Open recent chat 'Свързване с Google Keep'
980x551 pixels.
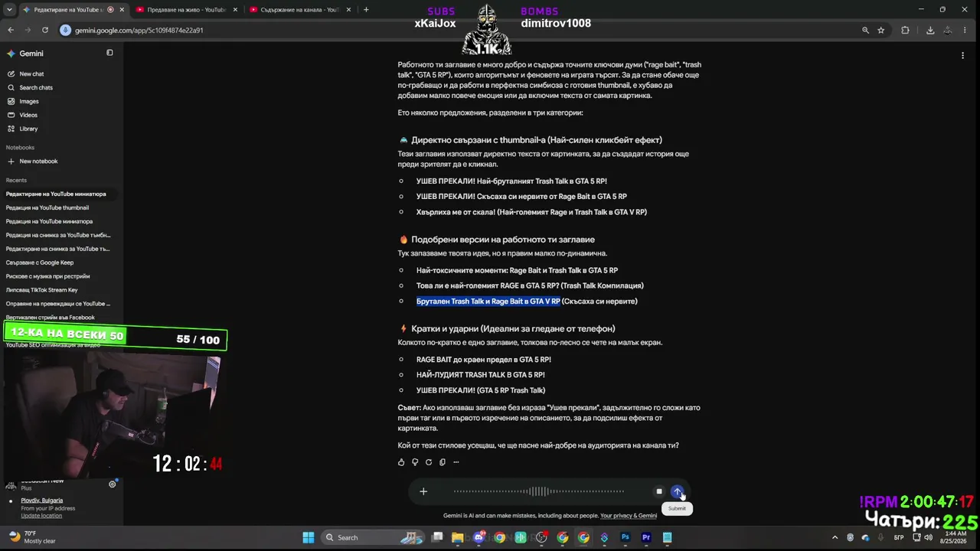pyautogui.click(x=40, y=262)
